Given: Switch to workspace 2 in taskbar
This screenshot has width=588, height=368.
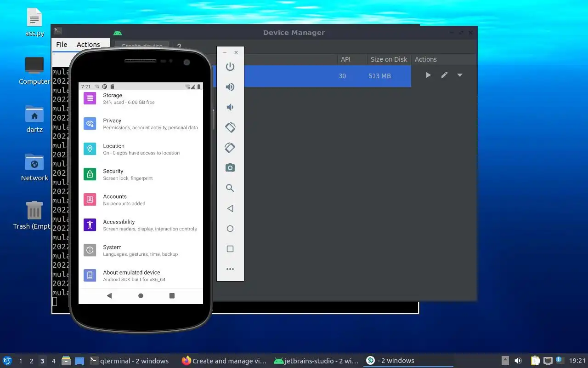Looking at the screenshot, I should (31, 361).
